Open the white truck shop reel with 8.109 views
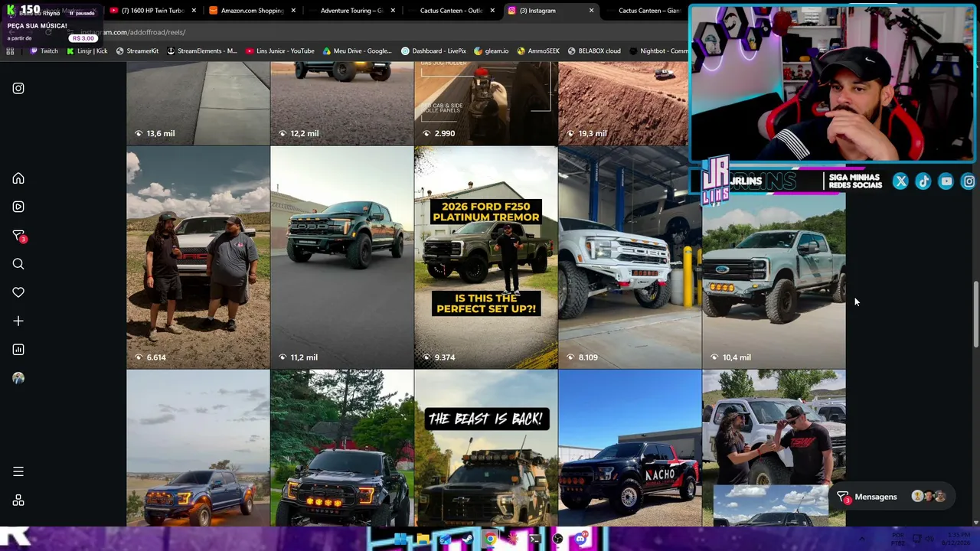Viewport: 980px width, 551px height. [630, 258]
